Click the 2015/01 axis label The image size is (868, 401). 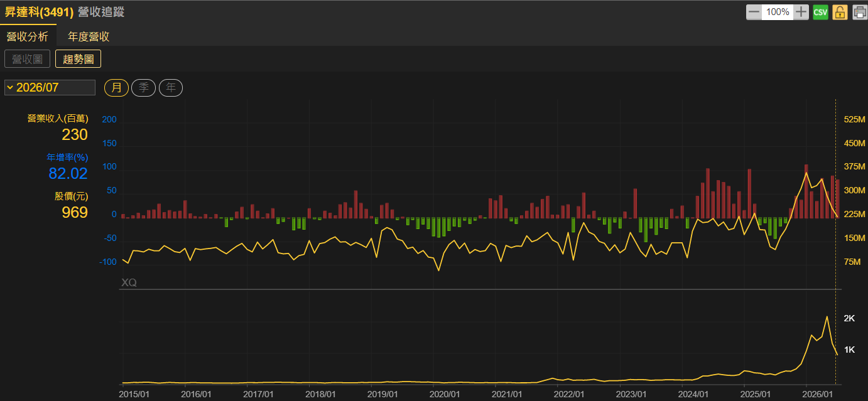(134, 393)
